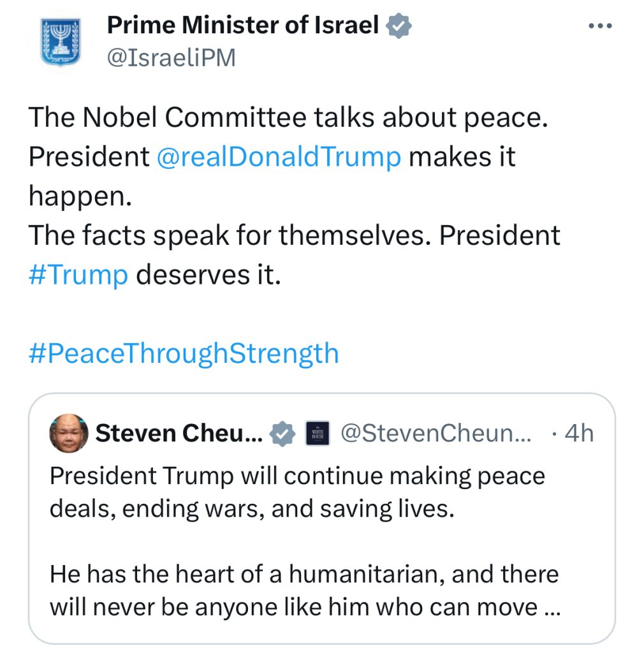Click the Prime Minister of Israel display name
Screen dimensions: 644x653
[243, 26]
